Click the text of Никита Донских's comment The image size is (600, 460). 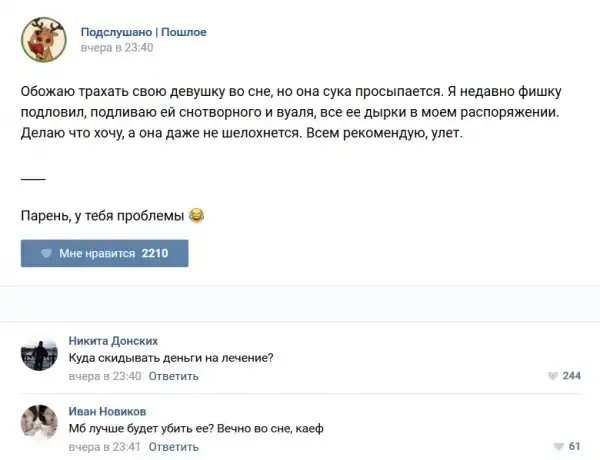[171, 358]
